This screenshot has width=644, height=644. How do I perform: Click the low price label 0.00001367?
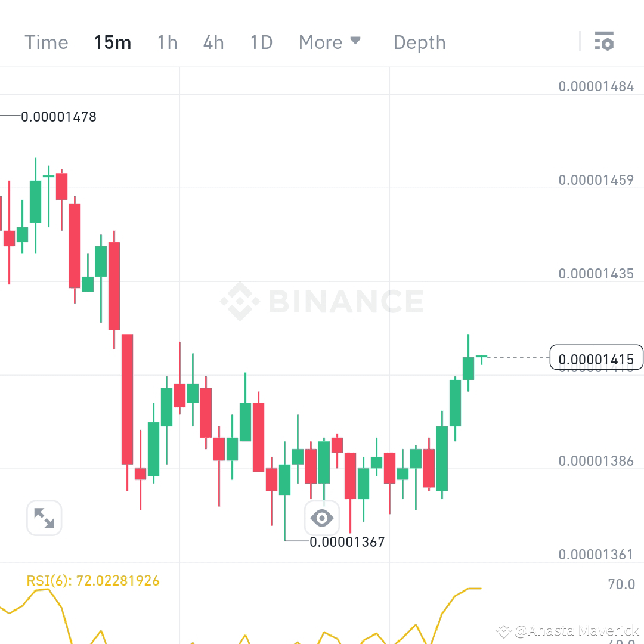click(346, 542)
